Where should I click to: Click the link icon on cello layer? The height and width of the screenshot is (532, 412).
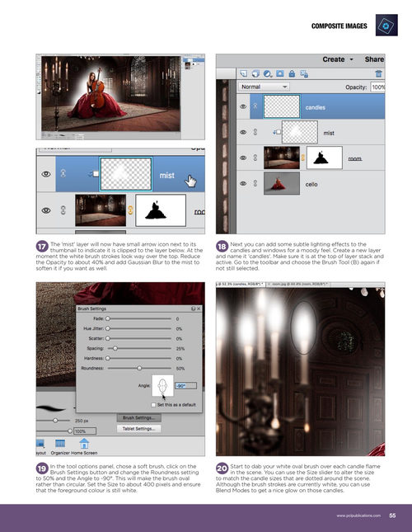click(x=255, y=183)
